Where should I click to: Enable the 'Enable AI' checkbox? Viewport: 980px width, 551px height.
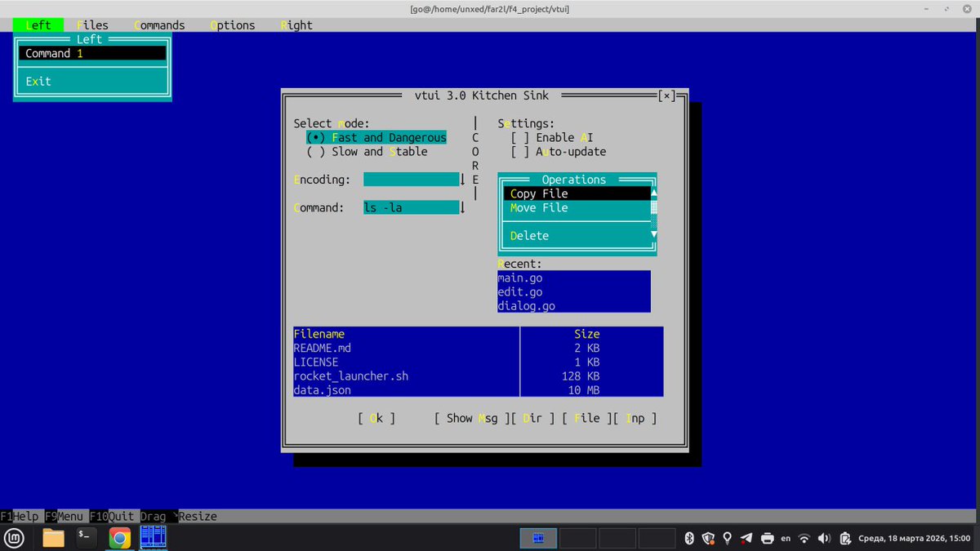point(552,138)
